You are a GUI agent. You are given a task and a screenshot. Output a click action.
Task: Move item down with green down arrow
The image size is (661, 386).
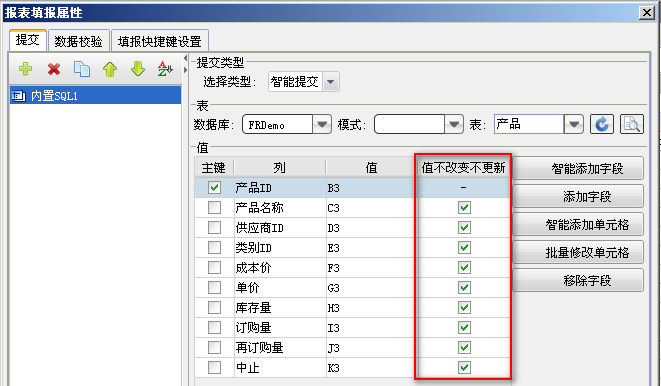[x=138, y=69]
